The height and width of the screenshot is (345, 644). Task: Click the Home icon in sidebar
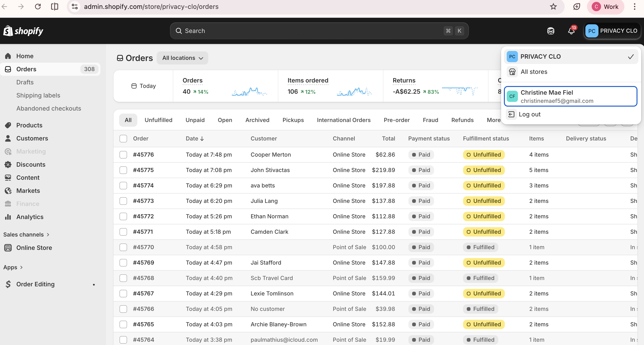coord(8,56)
